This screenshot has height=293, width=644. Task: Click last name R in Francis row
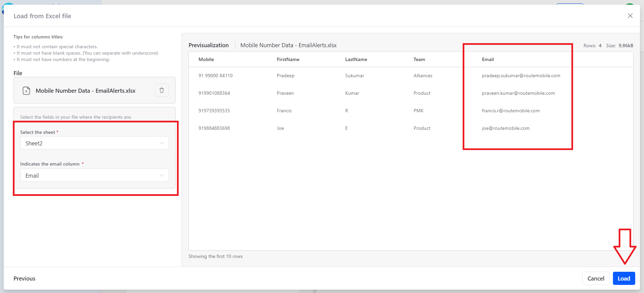(x=346, y=111)
